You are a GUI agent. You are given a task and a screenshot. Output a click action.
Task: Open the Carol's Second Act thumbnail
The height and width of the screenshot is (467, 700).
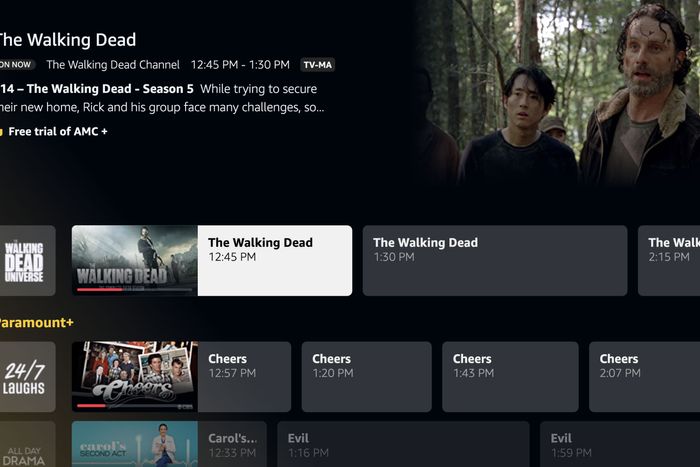pyautogui.click(x=135, y=444)
